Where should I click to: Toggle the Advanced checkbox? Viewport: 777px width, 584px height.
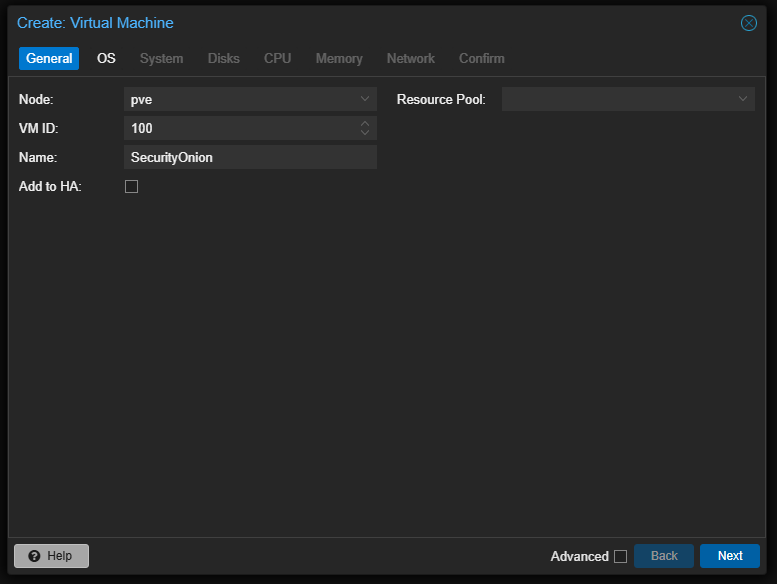(620, 556)
